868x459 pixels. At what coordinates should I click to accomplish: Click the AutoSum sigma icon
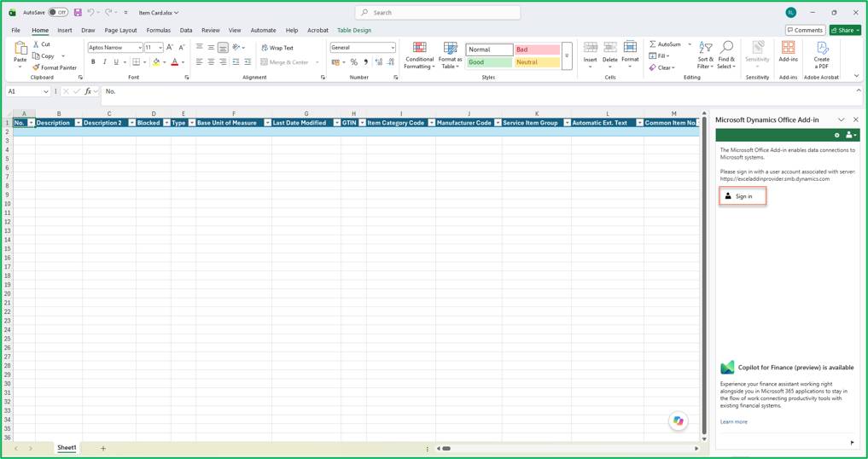click(653, 44)
